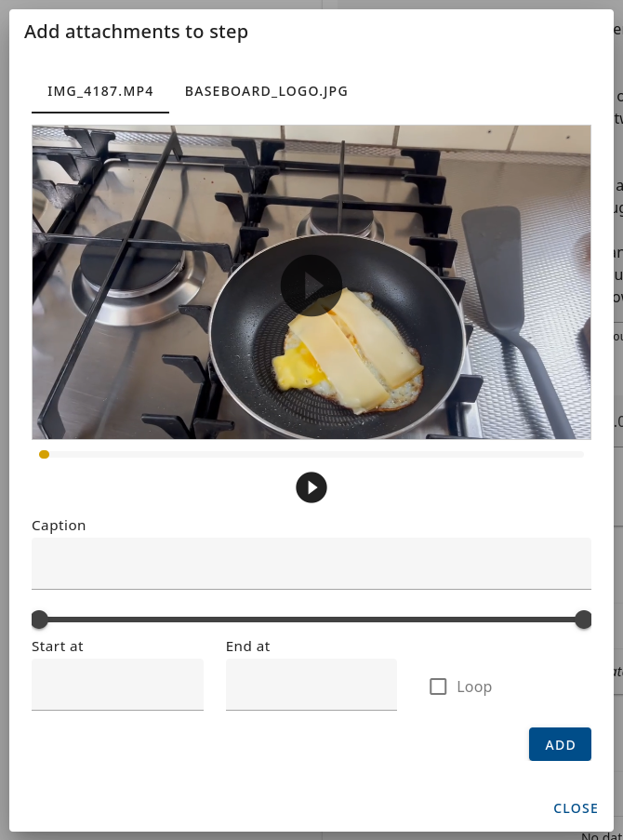Screen dimensions: 623x840
Task: Click the left handle of the trim slider
Action: 40,620
